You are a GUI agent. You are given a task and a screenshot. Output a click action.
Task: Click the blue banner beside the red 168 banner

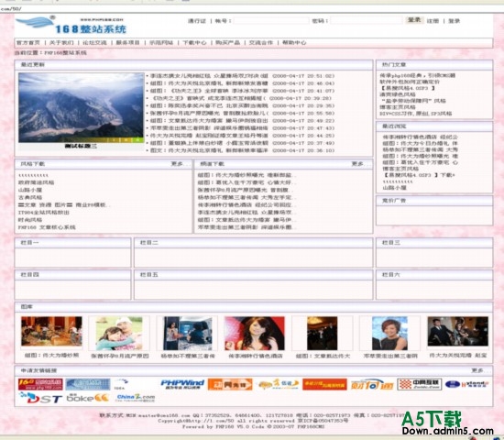pos(88,384)
